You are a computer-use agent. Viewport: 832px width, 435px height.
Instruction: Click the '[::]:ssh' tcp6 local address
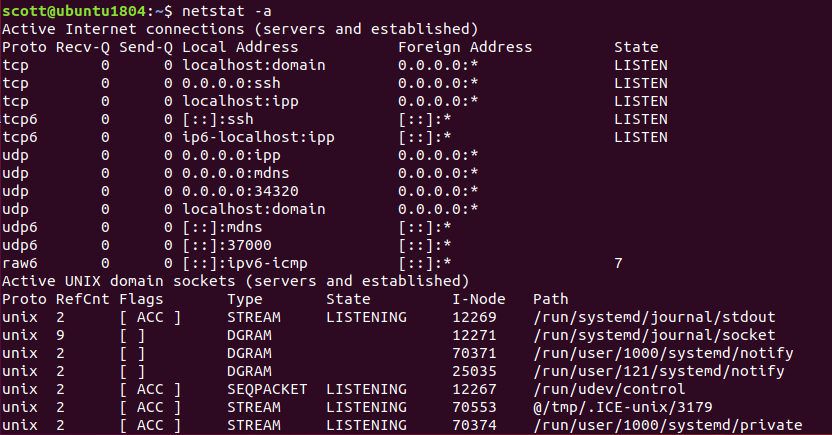coord(218,119)
